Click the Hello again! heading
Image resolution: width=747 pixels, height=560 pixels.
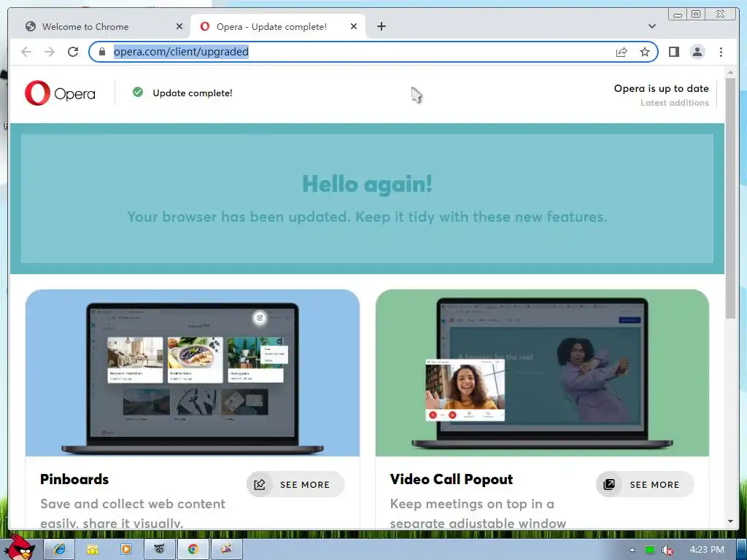tap(368, 184)
